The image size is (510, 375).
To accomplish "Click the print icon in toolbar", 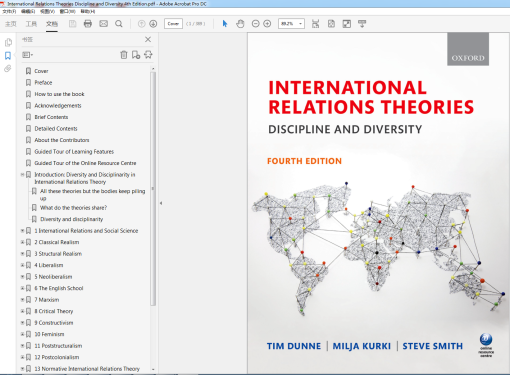I will (88, 24).
